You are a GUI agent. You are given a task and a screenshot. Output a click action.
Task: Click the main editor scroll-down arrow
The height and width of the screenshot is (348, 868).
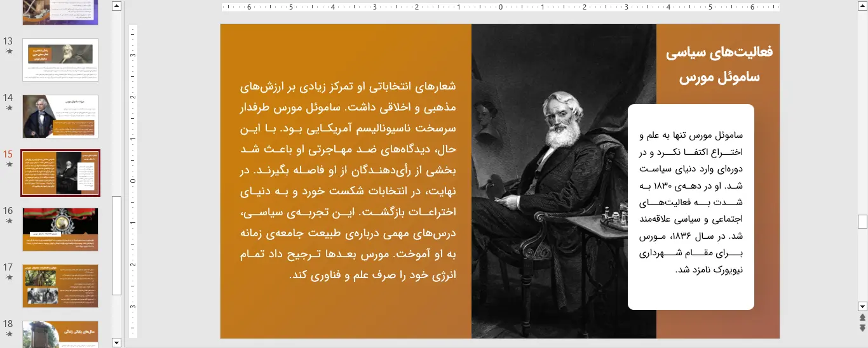[862, 305]
